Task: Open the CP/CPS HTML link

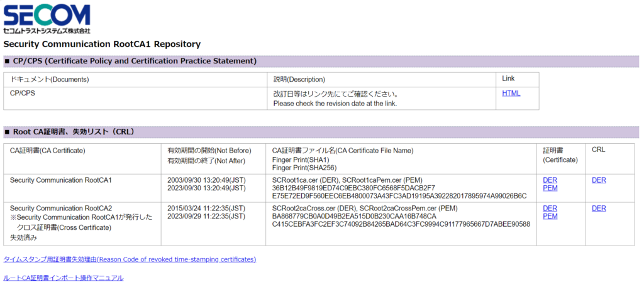Action: (511, 93)
